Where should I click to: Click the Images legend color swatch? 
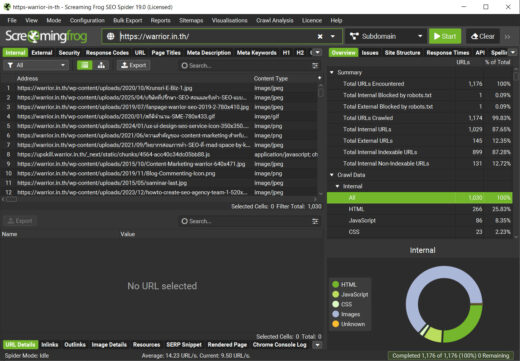tap(336, 314)
